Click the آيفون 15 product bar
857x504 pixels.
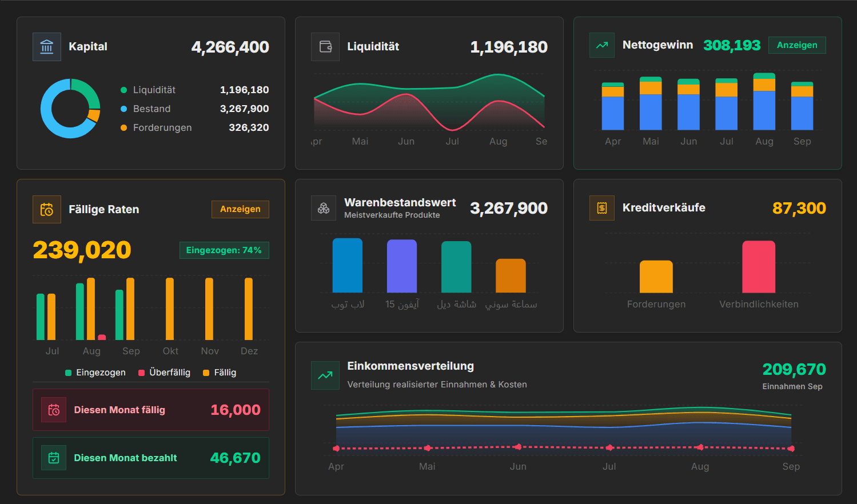tap(402, 266)
